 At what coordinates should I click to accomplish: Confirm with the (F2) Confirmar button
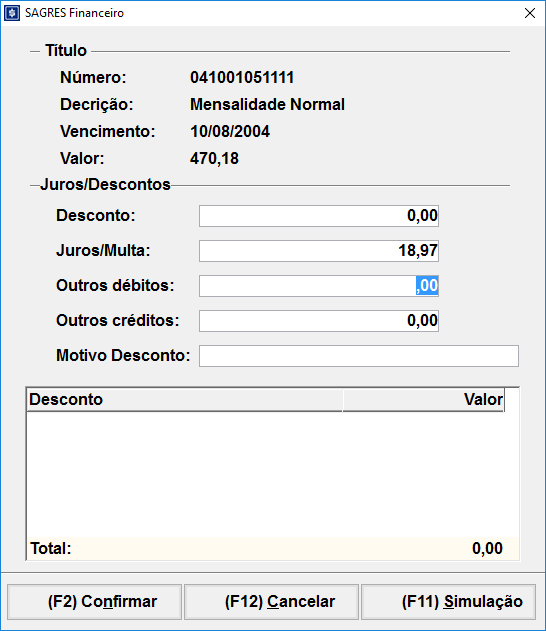coord(95,602)
